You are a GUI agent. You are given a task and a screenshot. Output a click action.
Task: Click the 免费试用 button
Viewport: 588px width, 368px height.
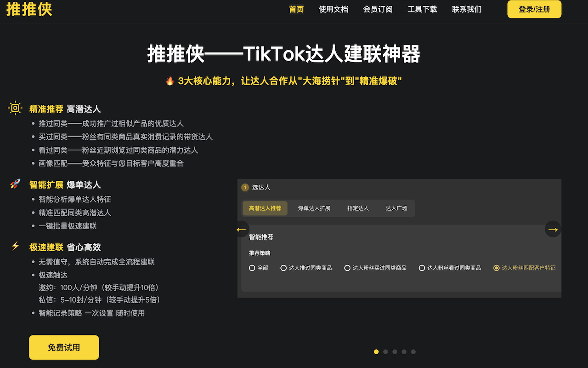click(64, 347)
